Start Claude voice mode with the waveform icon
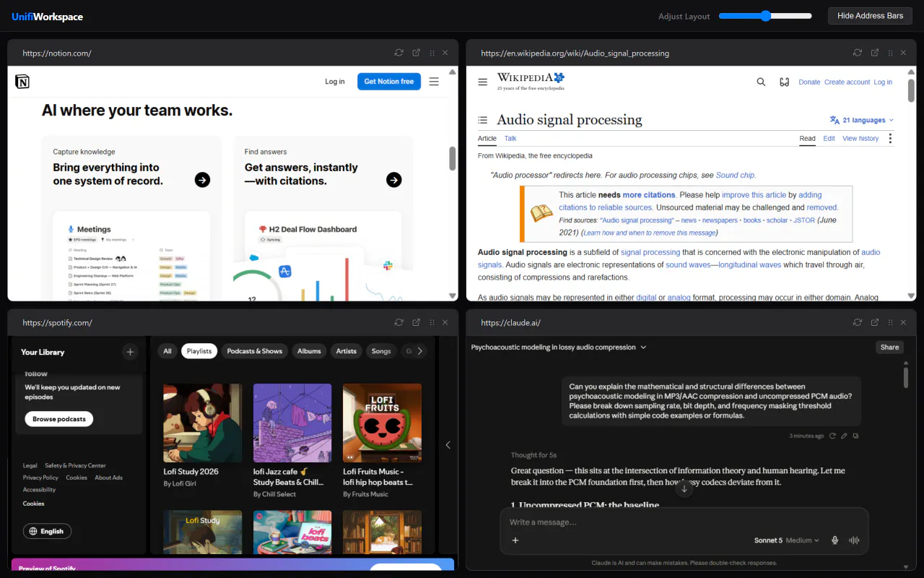924x578 pixels. click(855, 540)
